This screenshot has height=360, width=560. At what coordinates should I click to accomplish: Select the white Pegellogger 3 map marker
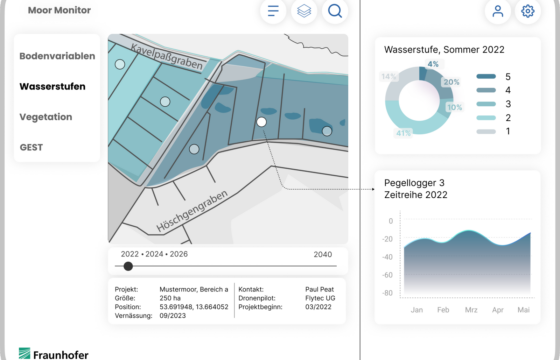pos(261,122)
